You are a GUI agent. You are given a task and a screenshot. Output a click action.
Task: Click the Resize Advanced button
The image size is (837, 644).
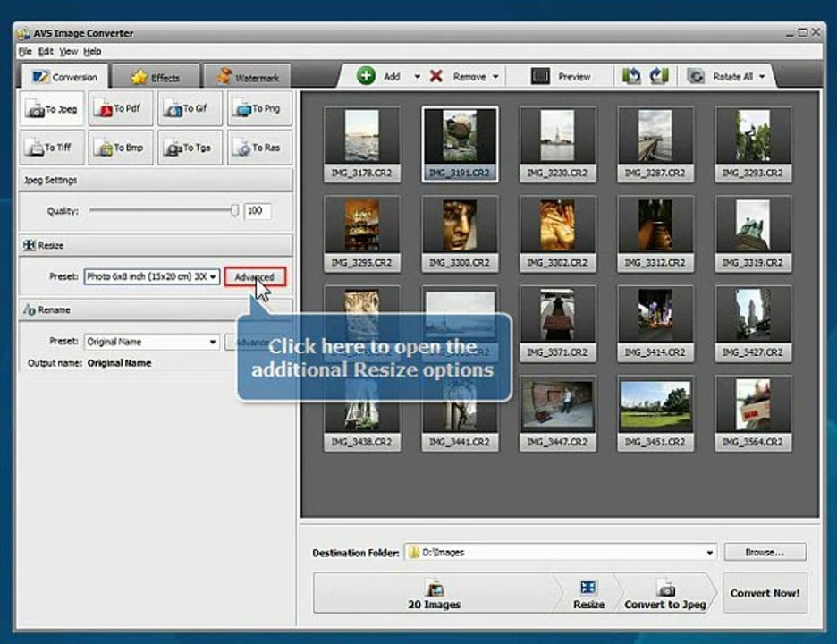point(255,277)
